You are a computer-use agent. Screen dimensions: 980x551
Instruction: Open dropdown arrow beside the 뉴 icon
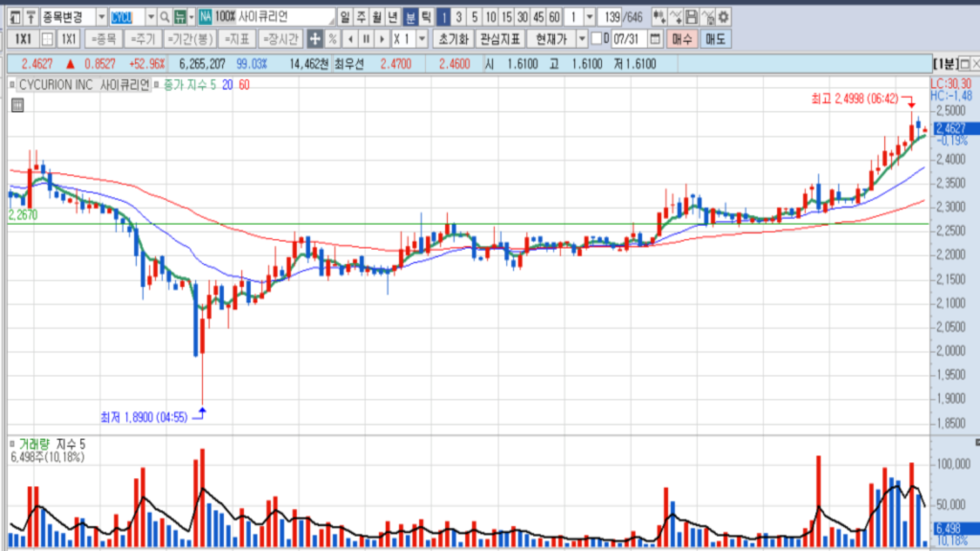[191, 17]
